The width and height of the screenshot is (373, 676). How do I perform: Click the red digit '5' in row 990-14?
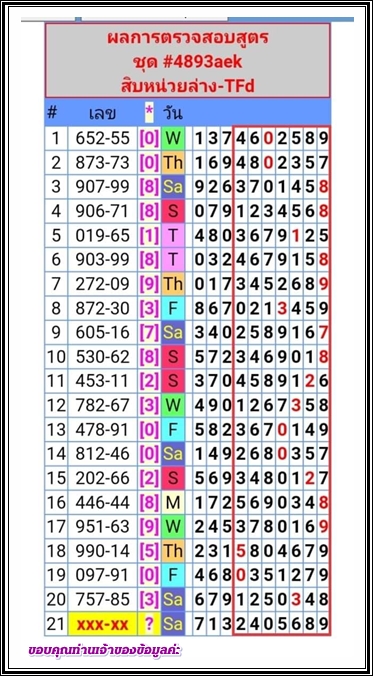point(241,551)
